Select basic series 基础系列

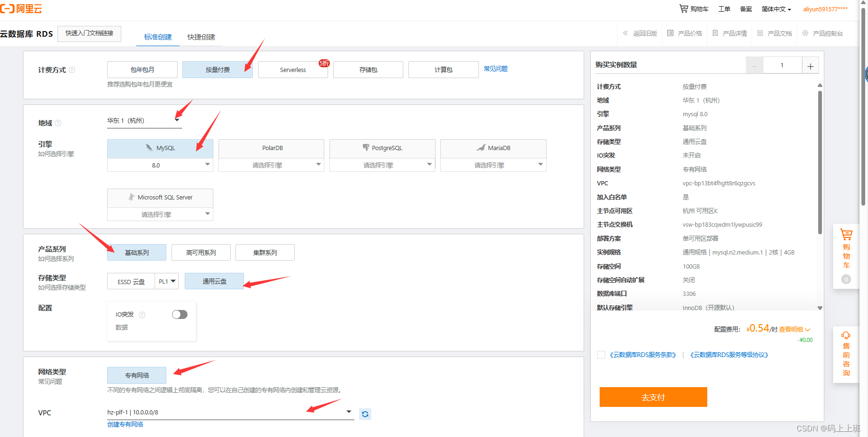click(x=137, y=253)
